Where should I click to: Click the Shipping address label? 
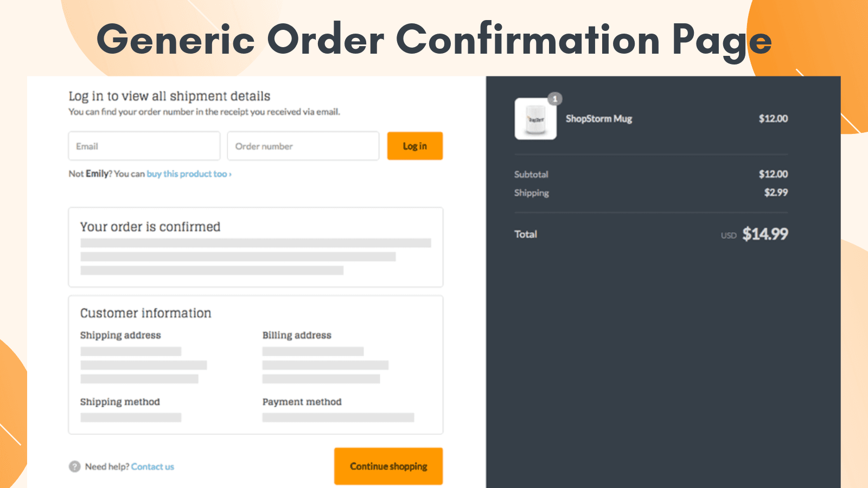click(120, 336)
